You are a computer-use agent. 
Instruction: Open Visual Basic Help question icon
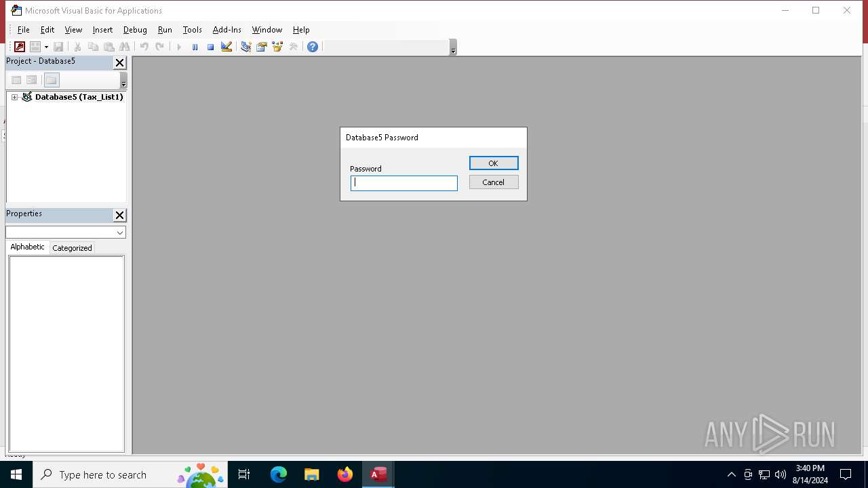click(x=312, y=47)
